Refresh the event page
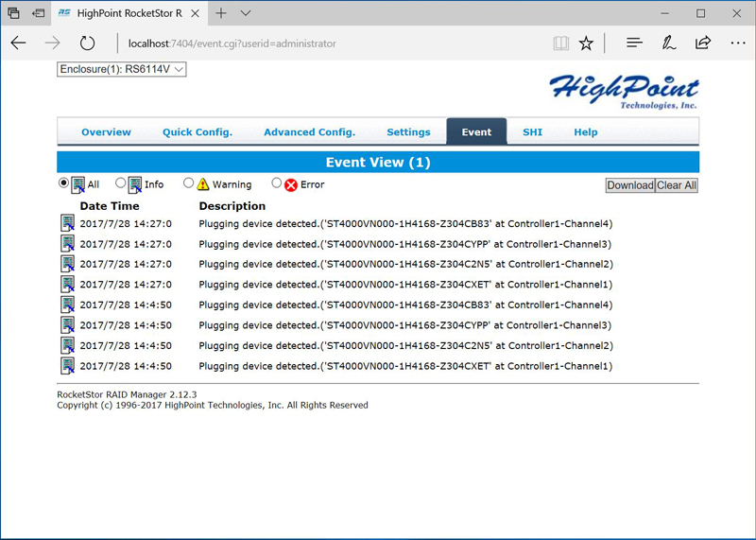The height and width of the screenshot is (540, 756). (87, 43)
